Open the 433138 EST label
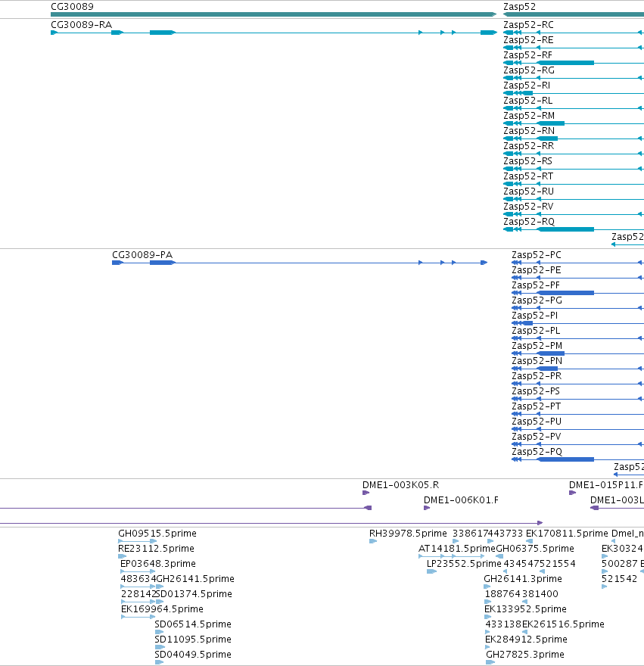 [x=503, y=624]
